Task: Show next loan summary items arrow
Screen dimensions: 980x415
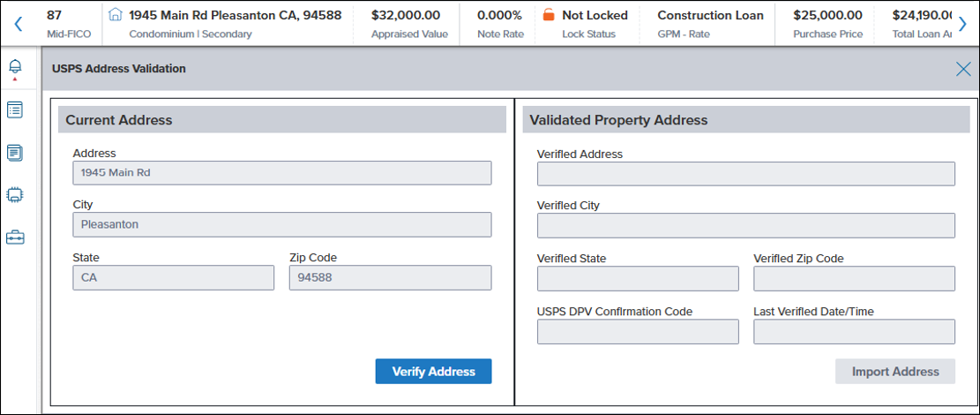Action: [962, 24]
